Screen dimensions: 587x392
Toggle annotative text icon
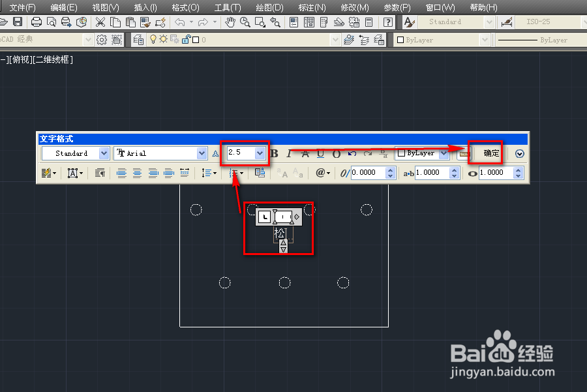(215, 153)
